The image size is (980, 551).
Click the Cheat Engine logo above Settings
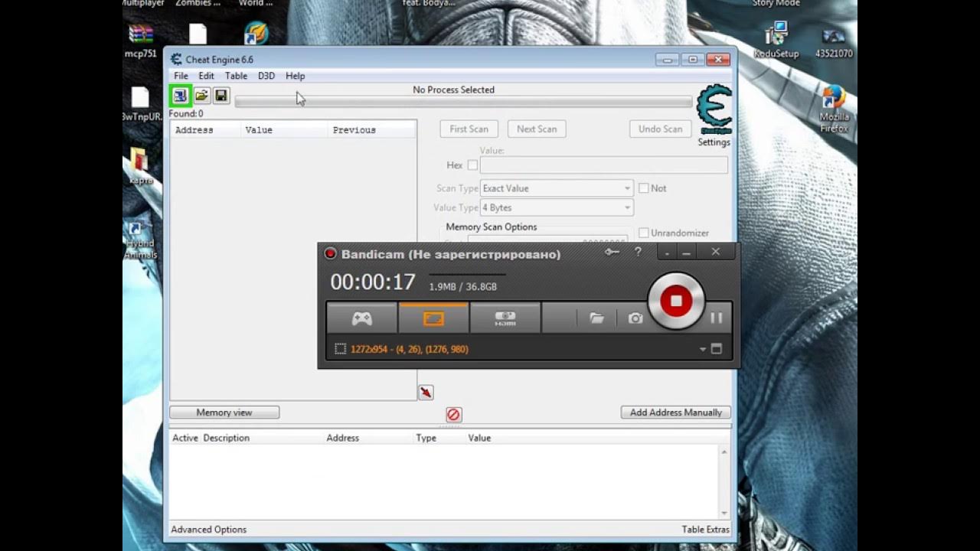(714, 110)
